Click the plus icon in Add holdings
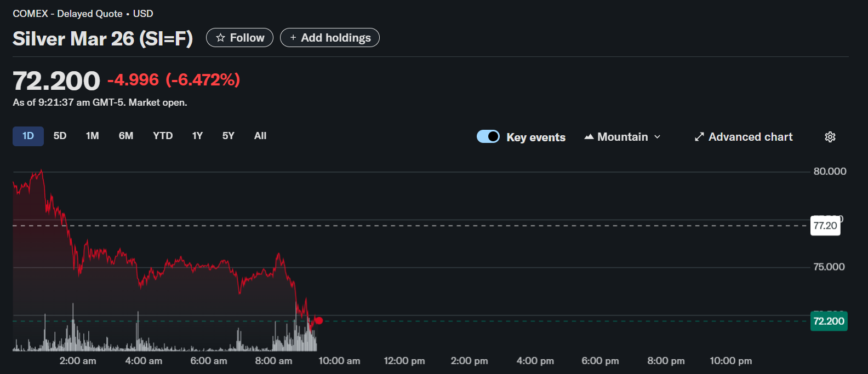Viewport: 868px width, 374px height. tap(293, 37)
